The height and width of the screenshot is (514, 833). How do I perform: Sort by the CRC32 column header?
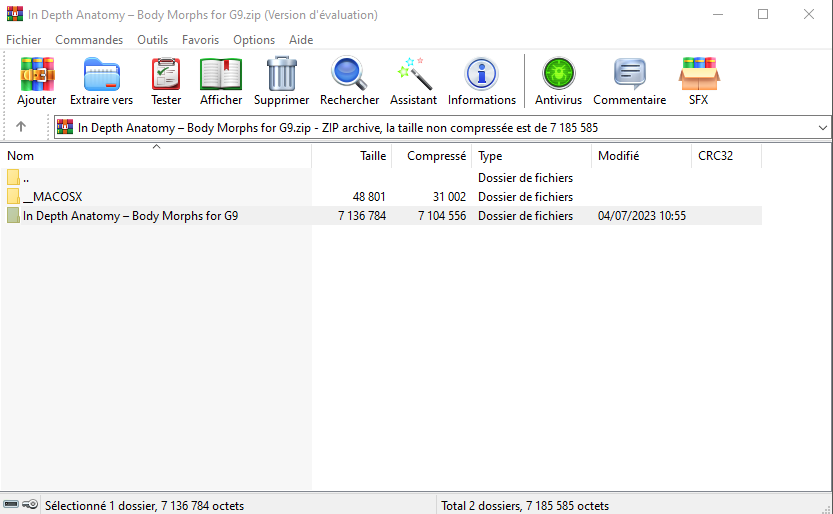(x=726, y=156)
